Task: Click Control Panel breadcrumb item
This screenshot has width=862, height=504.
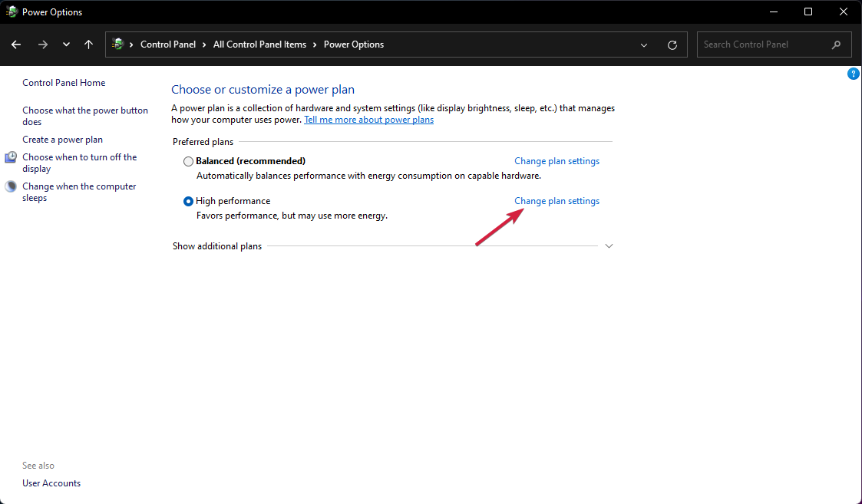Action: (168, 44)
